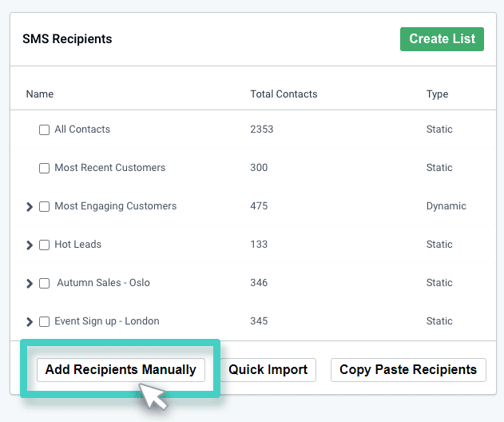504x422 pixels.
Task: Select Most Engaging Customers checkbox
Action: click(x=44, y=206)
